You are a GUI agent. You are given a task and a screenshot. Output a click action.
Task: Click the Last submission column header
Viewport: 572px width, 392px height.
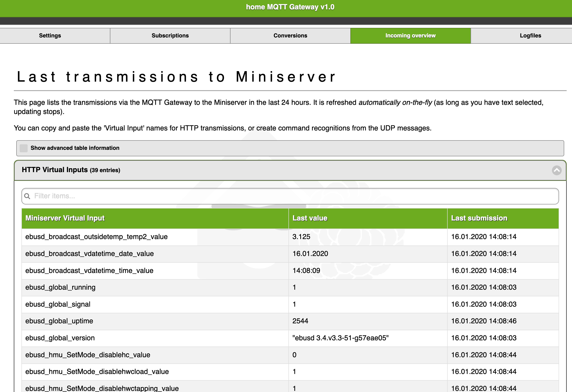[479, 218]
